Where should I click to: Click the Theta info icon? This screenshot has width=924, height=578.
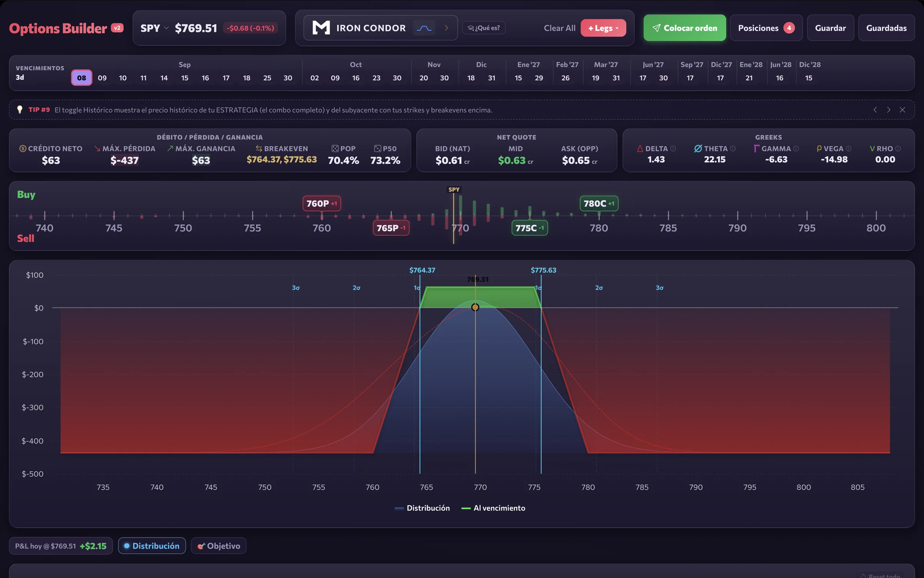pos(733,149)
